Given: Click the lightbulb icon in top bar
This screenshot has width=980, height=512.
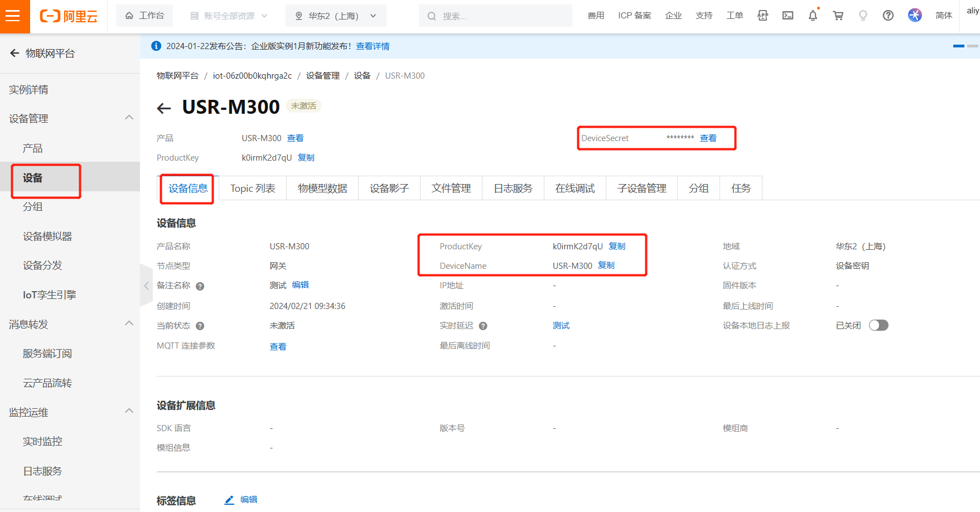Looking at the screenshot, I should [863, 16].
